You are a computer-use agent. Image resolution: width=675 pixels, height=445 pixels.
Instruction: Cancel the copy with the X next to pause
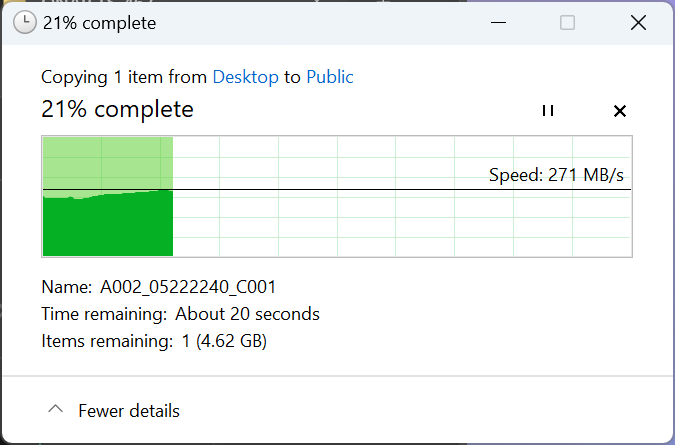[x=619, y=111]
